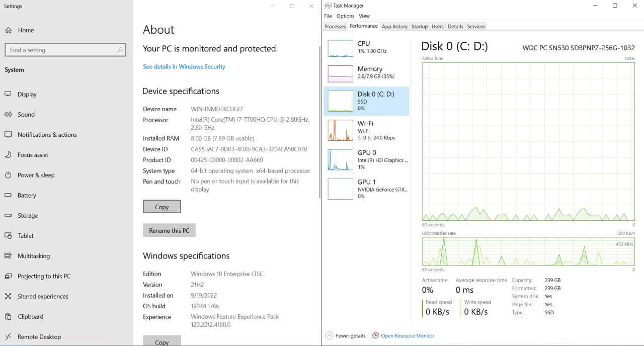Click the search magnifier in Find a setting
Image resolution: width=644 pixels, height=346 pixels.
click(120, 50)
